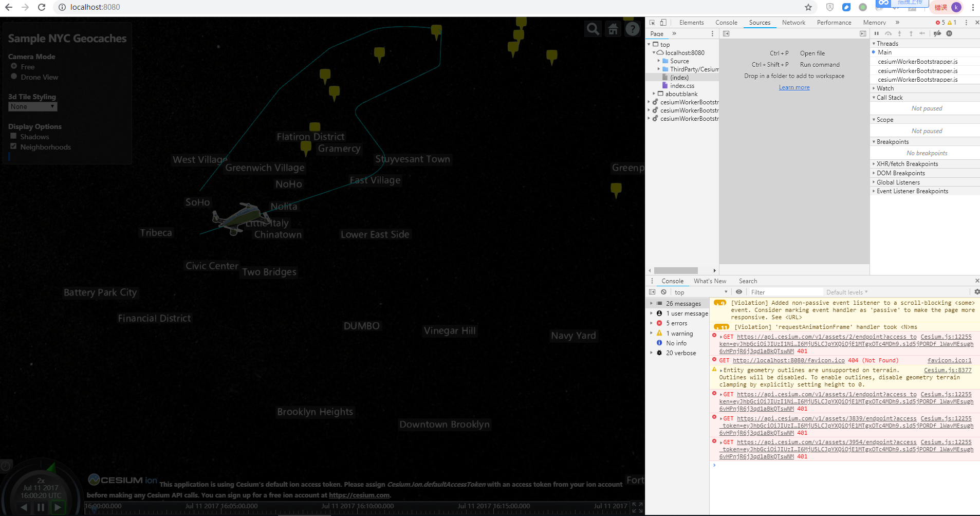Open the Default levels dropdown
The image size is (980, 516).
[847, 292]
